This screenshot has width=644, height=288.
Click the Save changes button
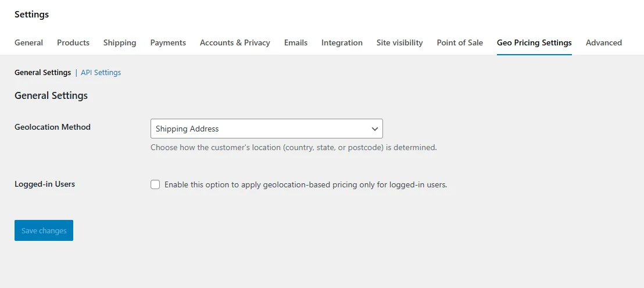point(44,230)
